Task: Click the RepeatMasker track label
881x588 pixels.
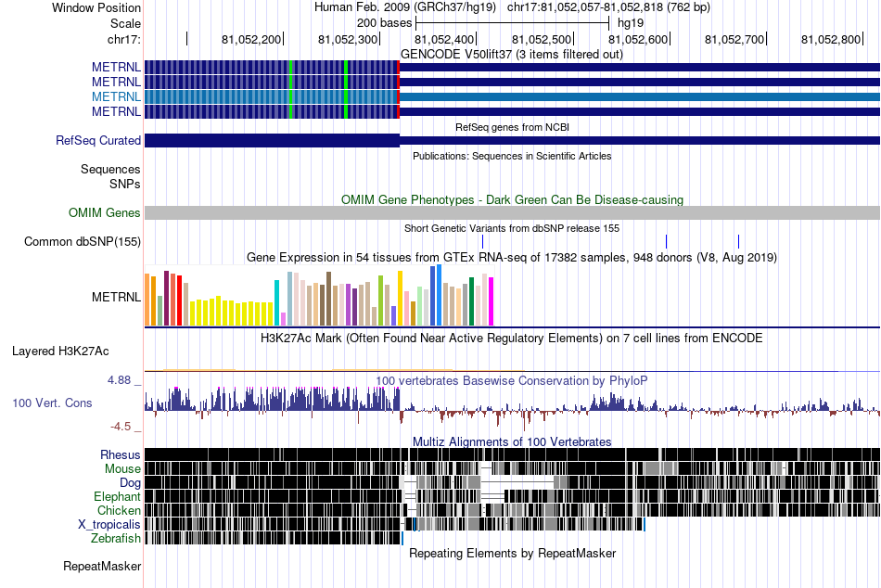Action: tap(102, 567)
